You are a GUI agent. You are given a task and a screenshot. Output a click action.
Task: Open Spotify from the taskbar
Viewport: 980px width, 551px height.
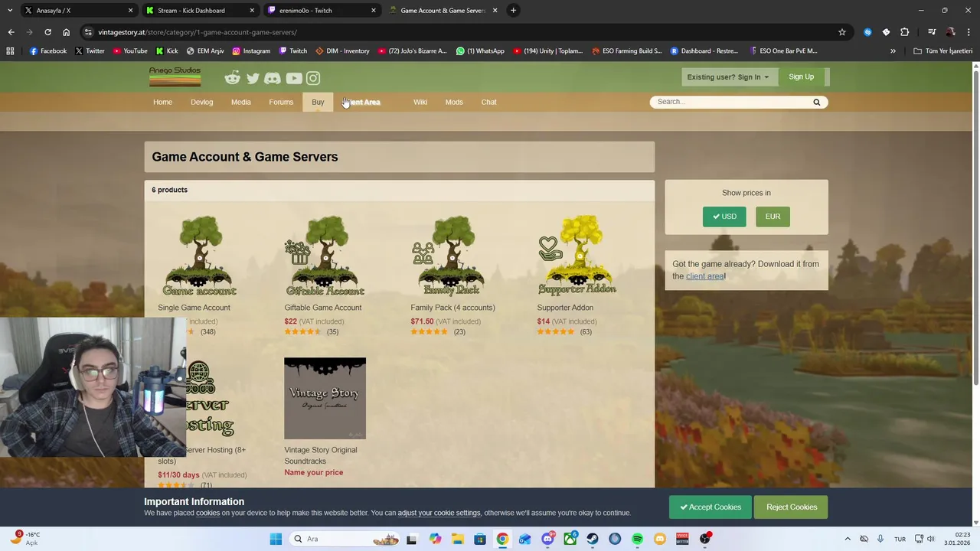tap(637, 539)
